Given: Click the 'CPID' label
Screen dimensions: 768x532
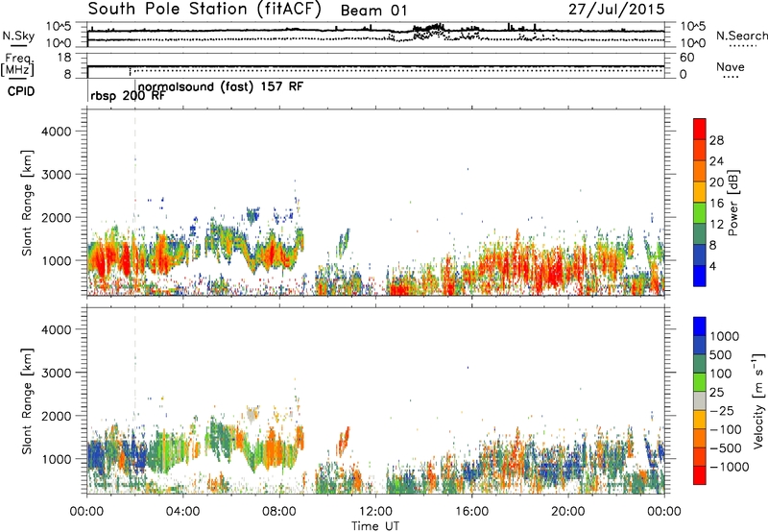Looking at the screenshot, I should point(20,91).
